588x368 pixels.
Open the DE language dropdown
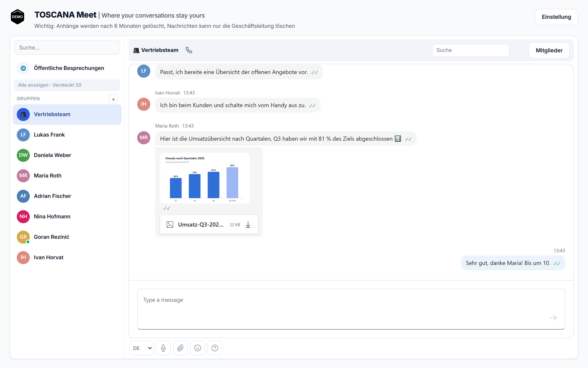[x=142, y=348]
